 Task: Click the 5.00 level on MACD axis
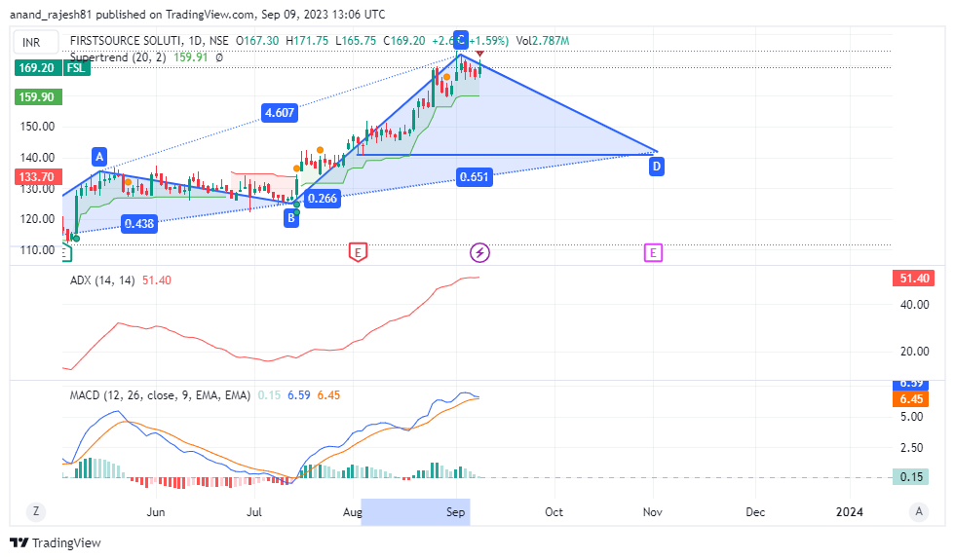[x=911, y=417]
